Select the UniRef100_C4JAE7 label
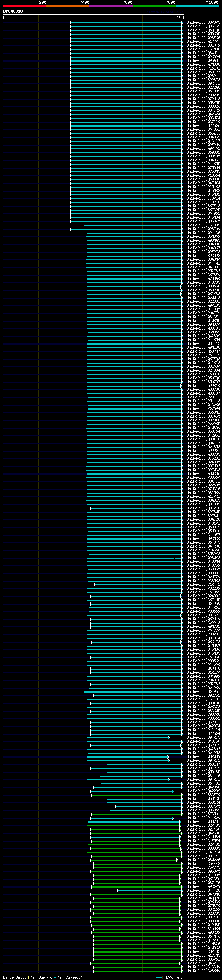The image size is (222, 980). point(203,535)
